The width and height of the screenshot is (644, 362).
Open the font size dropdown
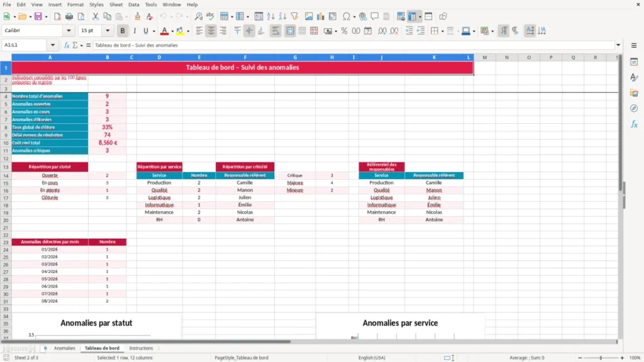pyautogui.click(x=108, y=30)
